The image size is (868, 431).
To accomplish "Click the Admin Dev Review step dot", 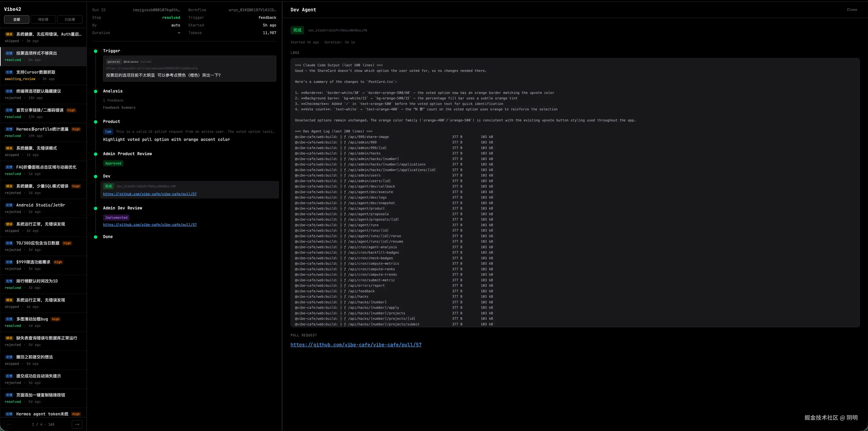I will (x=96, y=208).
